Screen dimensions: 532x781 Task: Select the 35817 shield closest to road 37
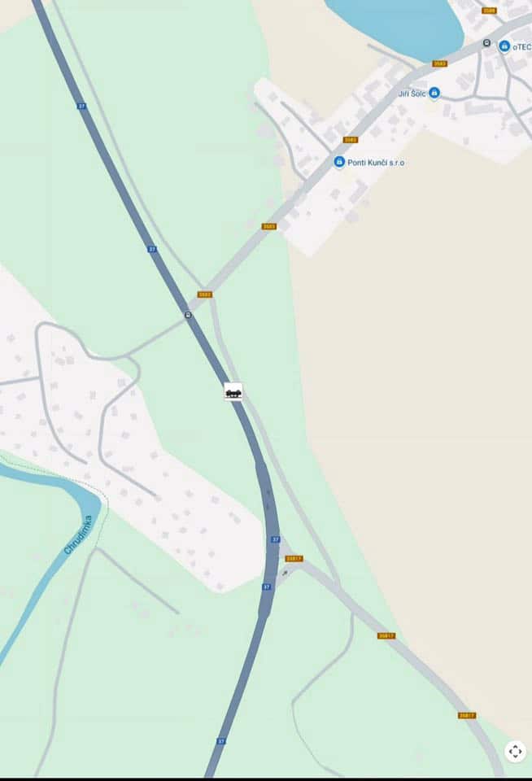[x=294, y=559]
